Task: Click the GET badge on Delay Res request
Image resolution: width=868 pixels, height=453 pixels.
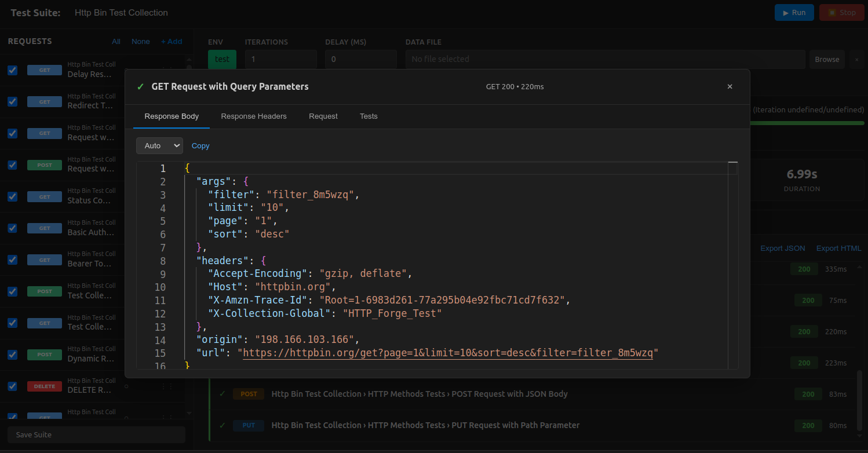Action: point(45,70)
